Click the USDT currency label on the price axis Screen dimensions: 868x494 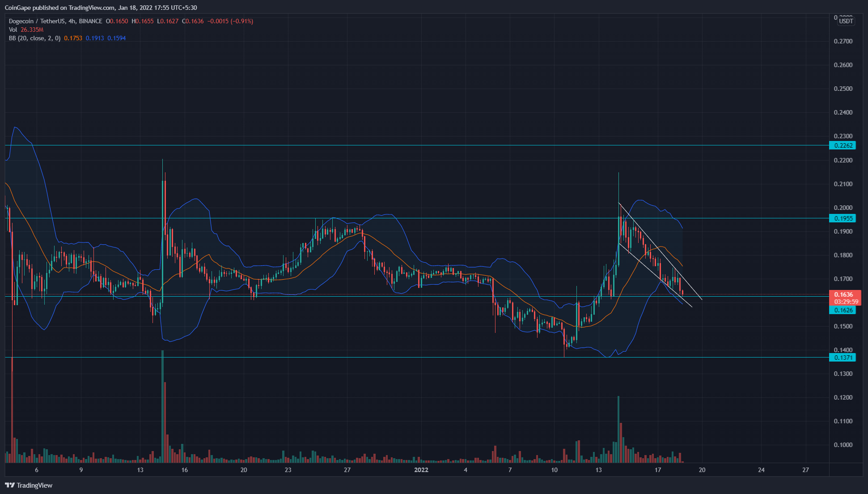[x=846, y=21]
